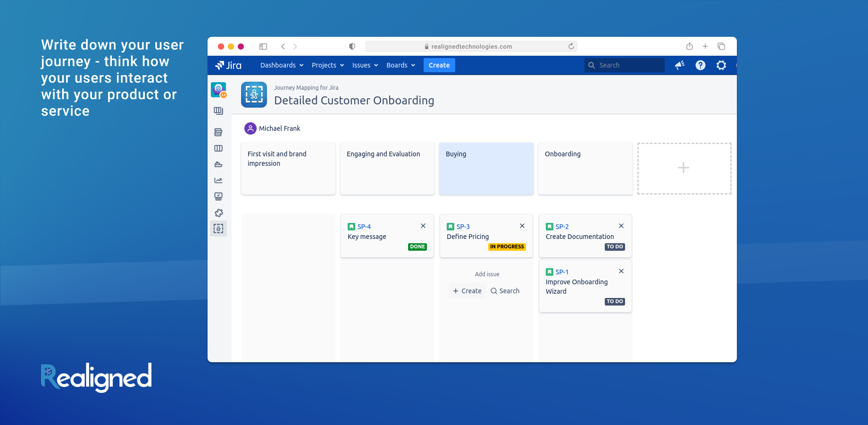Click the 'Create Documentation' issue summary

point(580,237)
